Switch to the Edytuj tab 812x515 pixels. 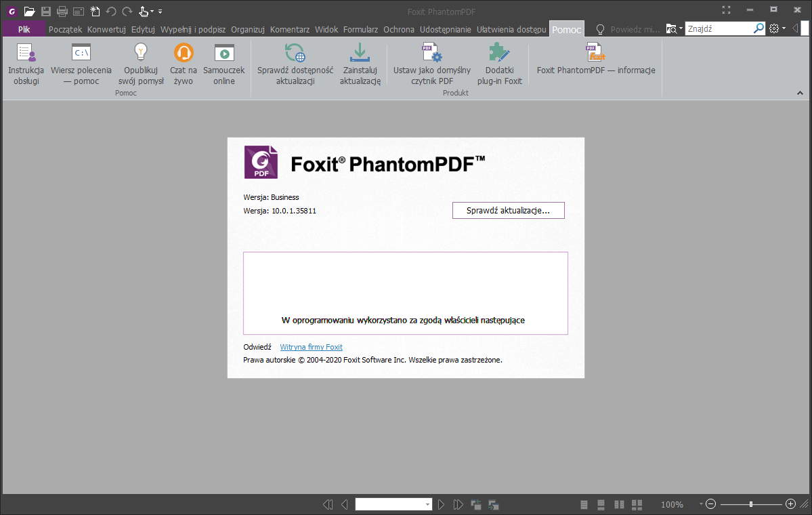(143, 30)
